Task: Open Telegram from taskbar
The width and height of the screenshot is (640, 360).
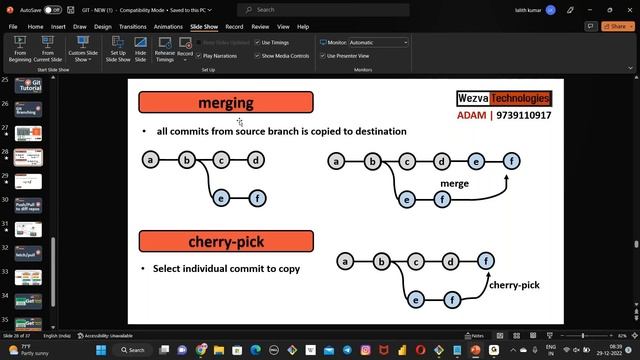Action: pos(347,350)
